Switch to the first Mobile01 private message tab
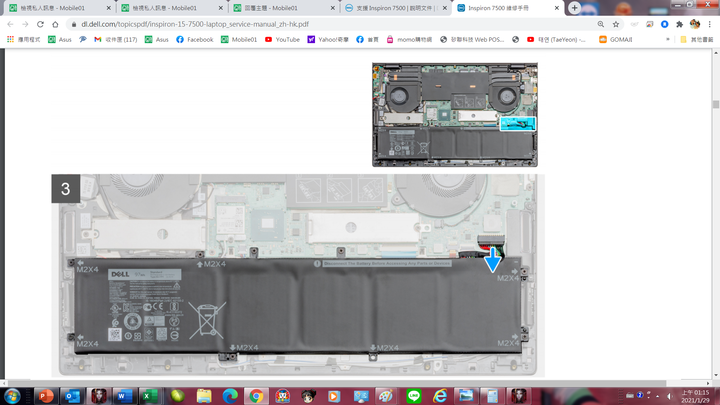 (x=60, y=8)
